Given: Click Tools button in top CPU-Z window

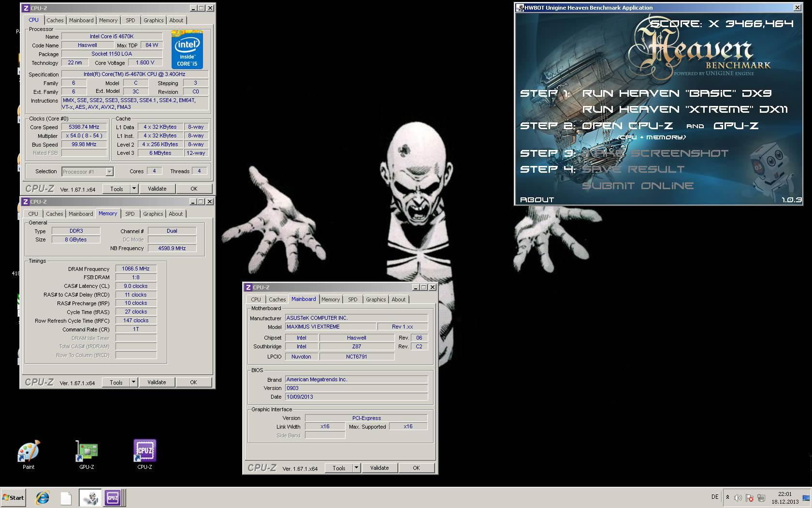Looking at the screenshot, I should click(116, 189).
